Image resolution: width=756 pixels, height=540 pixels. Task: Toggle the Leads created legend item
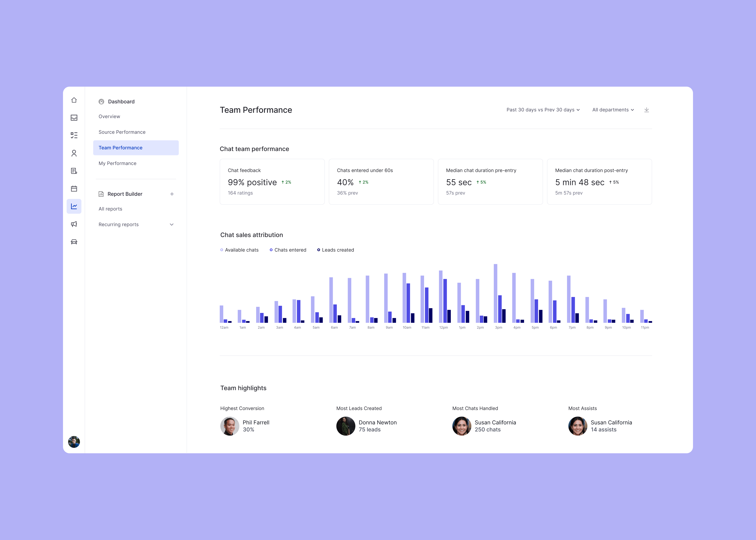(336, 250)
